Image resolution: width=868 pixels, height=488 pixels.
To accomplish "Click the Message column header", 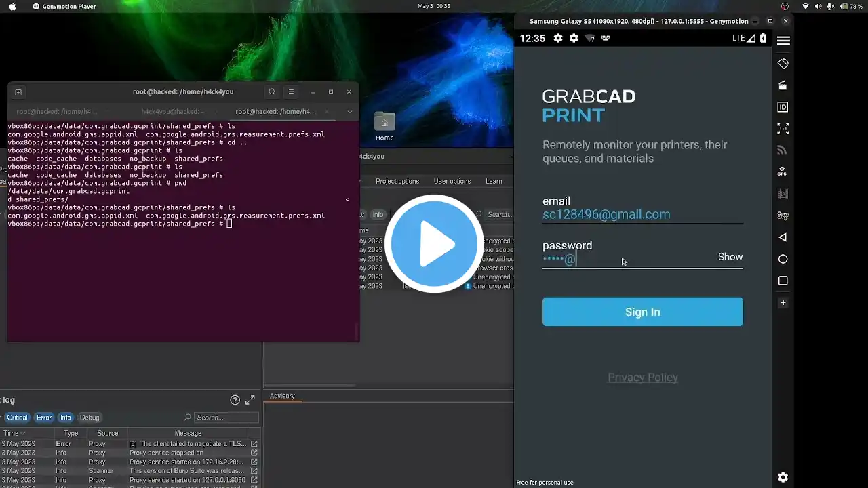I will (188, 433).
